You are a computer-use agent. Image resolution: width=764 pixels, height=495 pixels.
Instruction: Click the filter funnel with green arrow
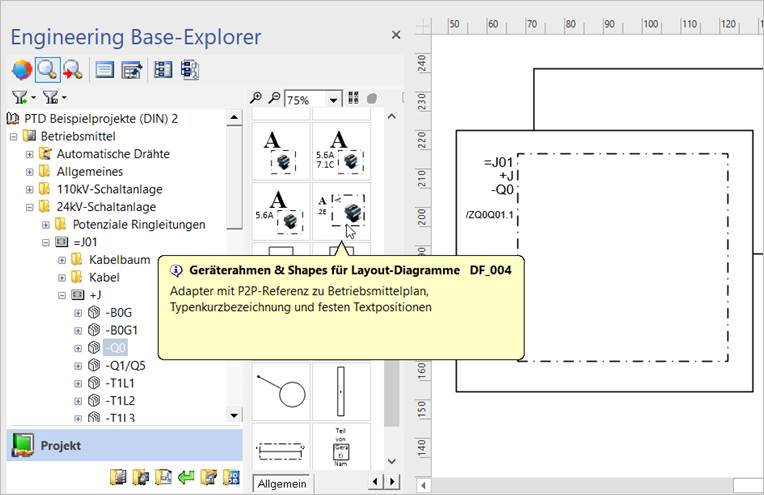click(20, 97)
